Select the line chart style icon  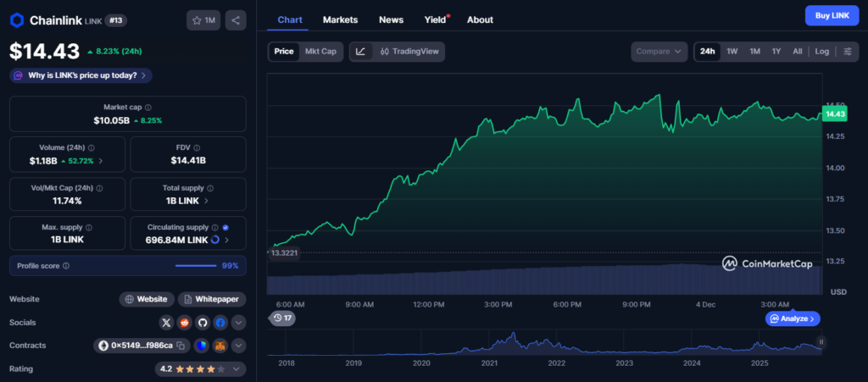tap(361, 52)
